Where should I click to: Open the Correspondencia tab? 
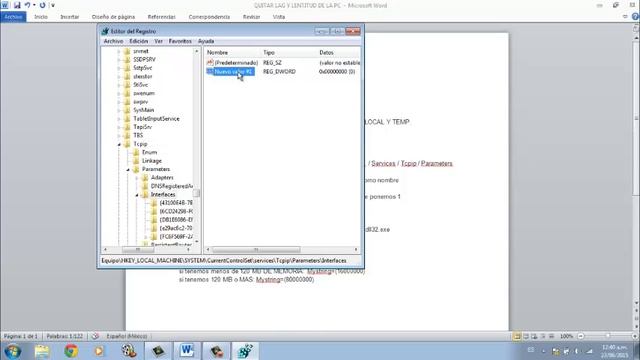pyautogui.click(x=209, y=17)
